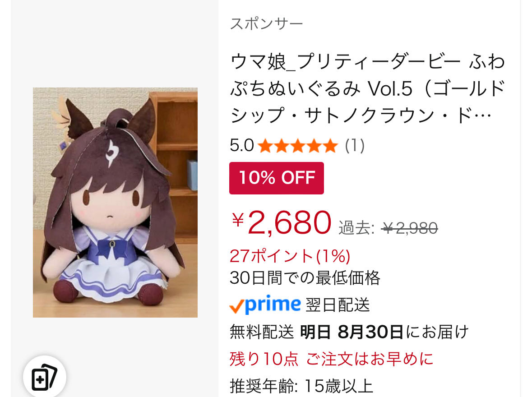This screenshot has width=532, height=397.
Task: Tap the 10% OFF badge
Action: [277, 178]
